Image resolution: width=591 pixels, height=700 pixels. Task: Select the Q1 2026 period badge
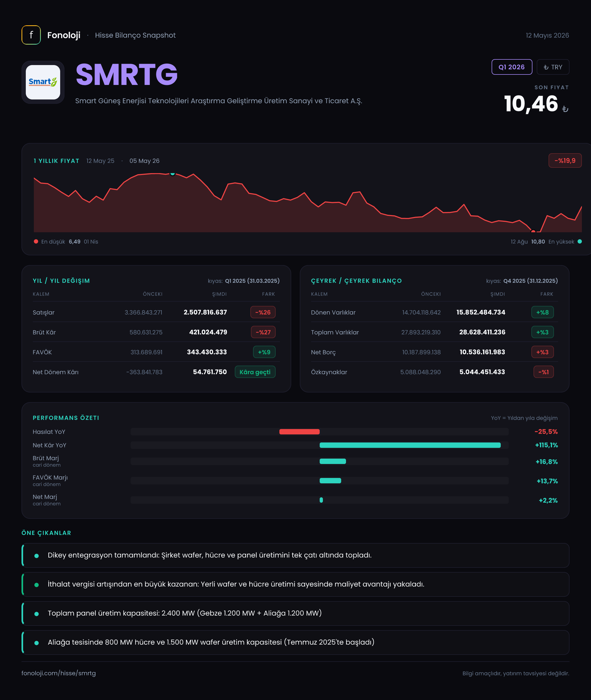coord(511,67)
